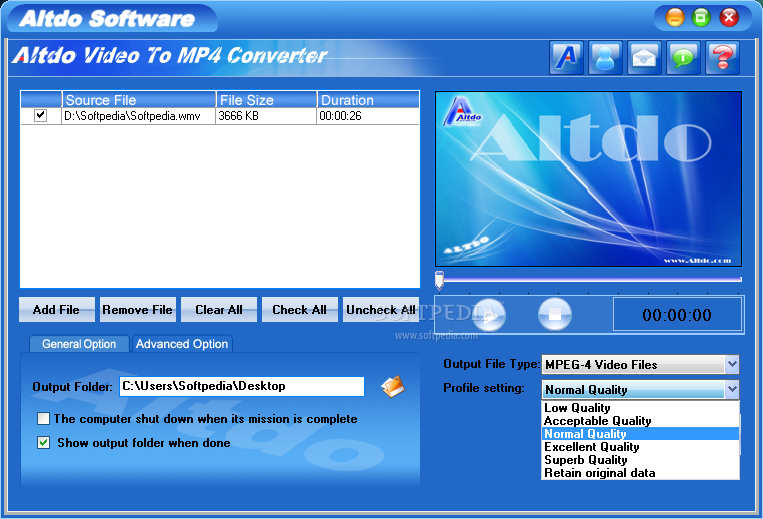The image size is (763, 519).
Task: Click the MPEG-4 Video Files combo box
Action: coord(640,364)
